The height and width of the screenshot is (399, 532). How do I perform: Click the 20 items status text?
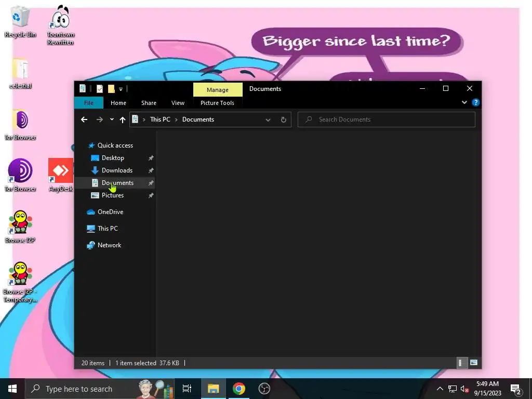click(x=93, y=363)
